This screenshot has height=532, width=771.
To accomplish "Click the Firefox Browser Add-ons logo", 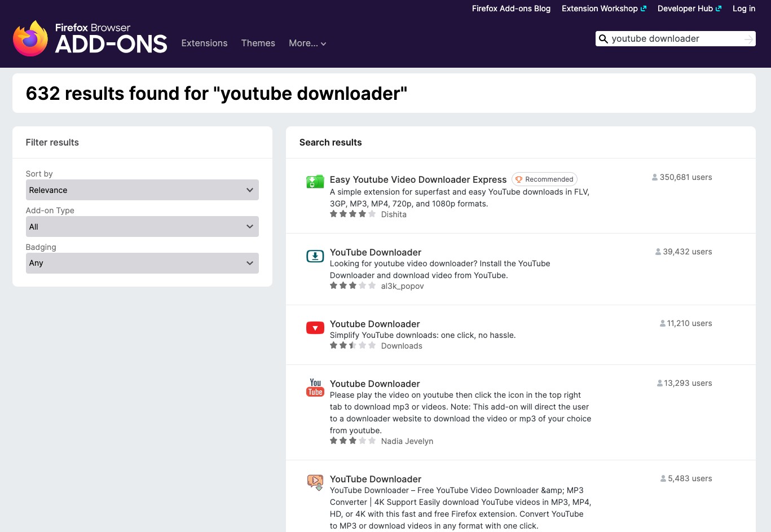I will (x=90, y=38).
